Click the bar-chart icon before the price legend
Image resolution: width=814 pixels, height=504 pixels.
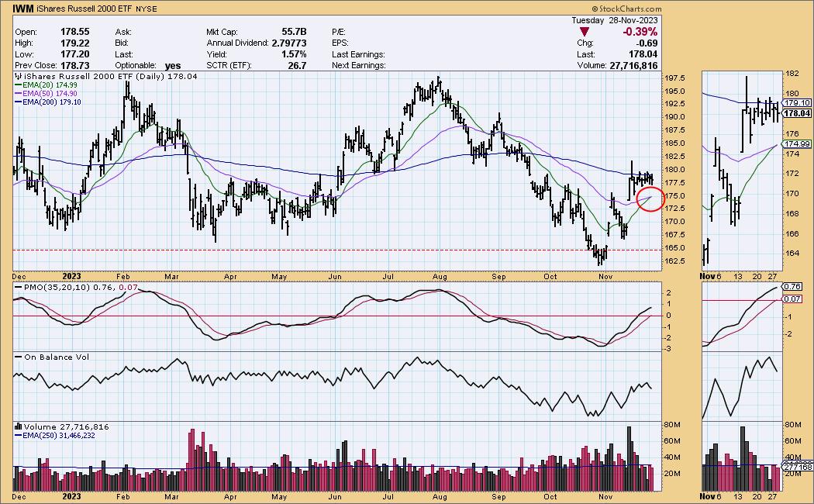[17, 76]
